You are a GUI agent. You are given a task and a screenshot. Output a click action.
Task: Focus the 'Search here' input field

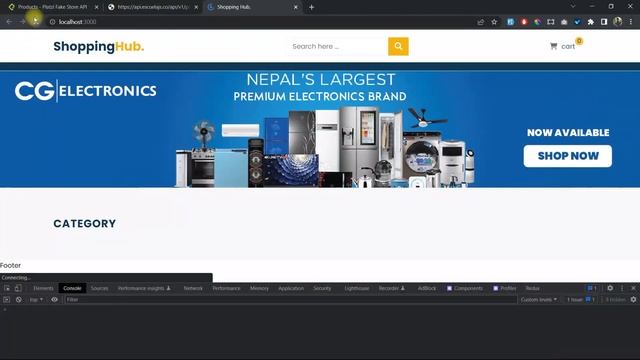click(338, 46)
